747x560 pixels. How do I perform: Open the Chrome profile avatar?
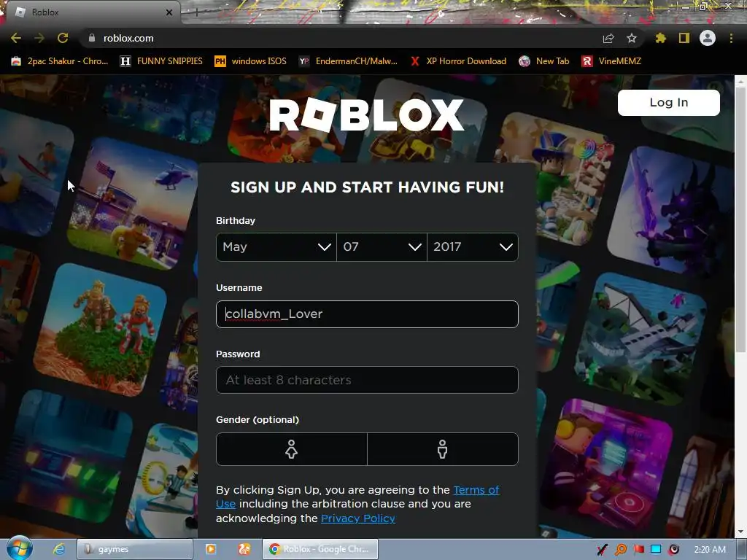[708, 38]
